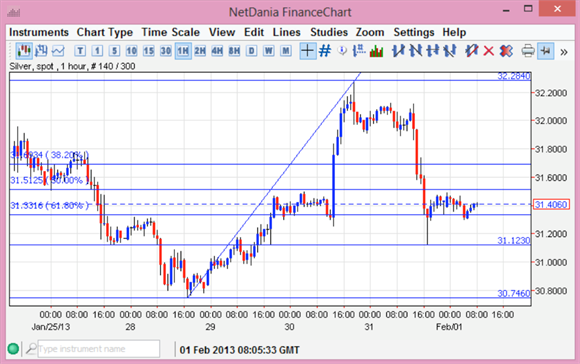580x364 pixels.
Task: Click the 31.4060 current price label
Action: 551,205
